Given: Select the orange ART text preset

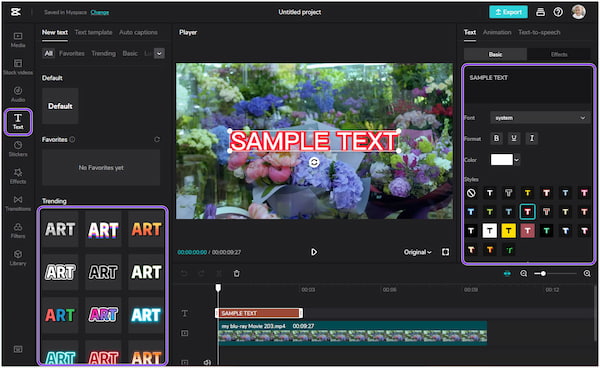Looking at the screenshot, I should pyautogui.click(x=146, y=229).
